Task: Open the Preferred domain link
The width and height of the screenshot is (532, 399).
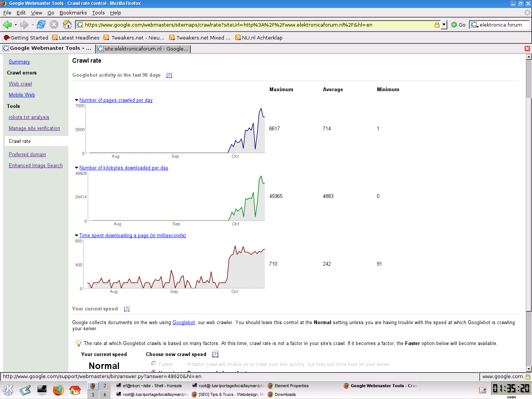Action: (x=27, y=155)
